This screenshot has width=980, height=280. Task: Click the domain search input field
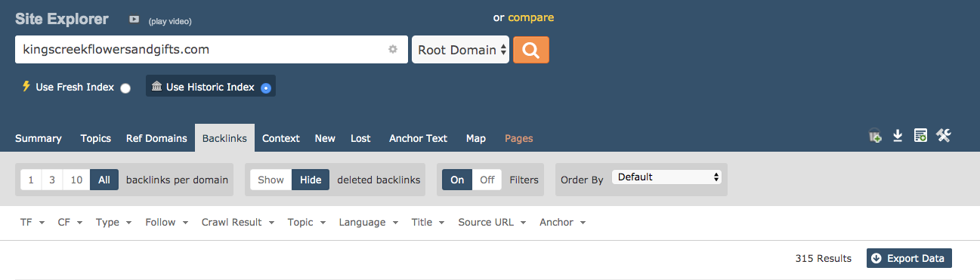(212, 50)
